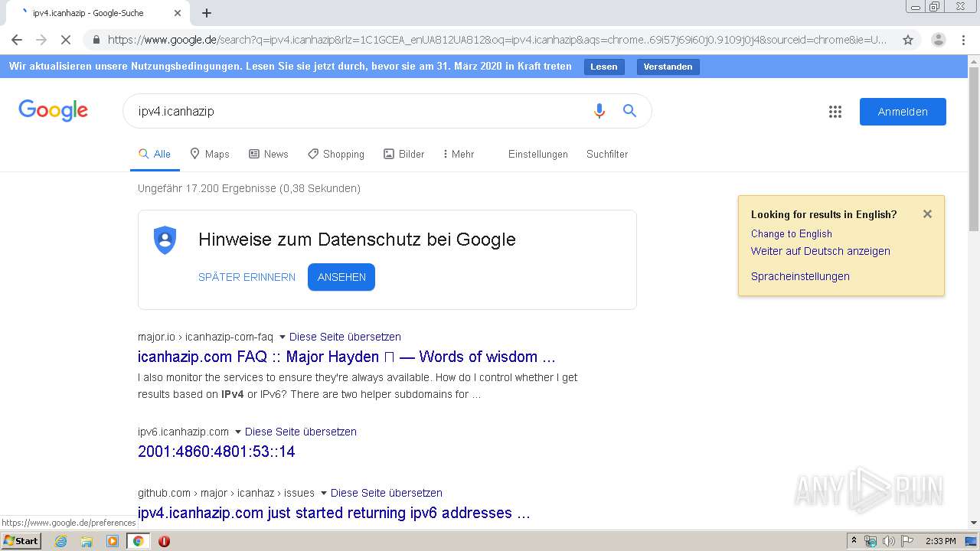Open Spracheinstellungen link
Viewport: 980px width, 551px height.
click(800, 276)
